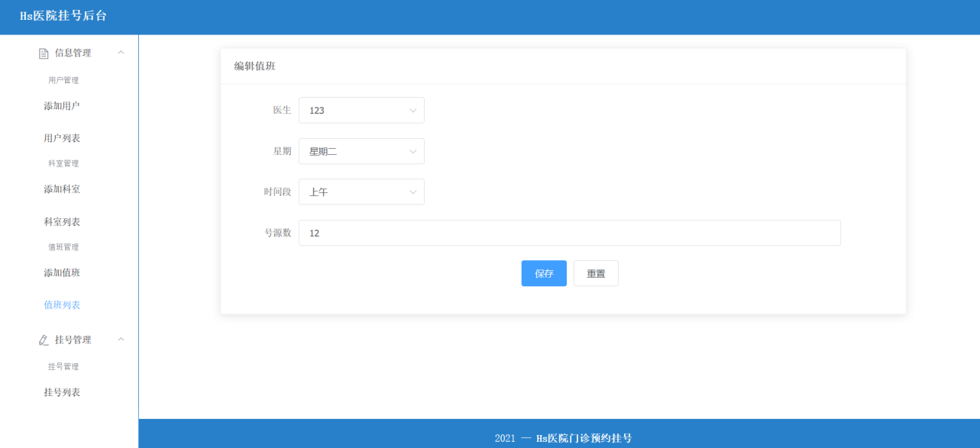Click the Hs医院挂号后台 header title
This screenshot has height=448, width=980.
point(63,16)
